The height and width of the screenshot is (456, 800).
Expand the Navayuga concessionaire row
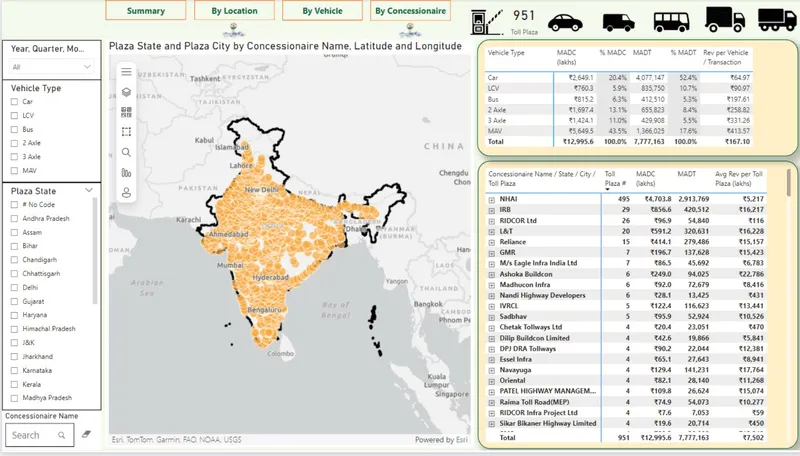click(x=491, y=370)
